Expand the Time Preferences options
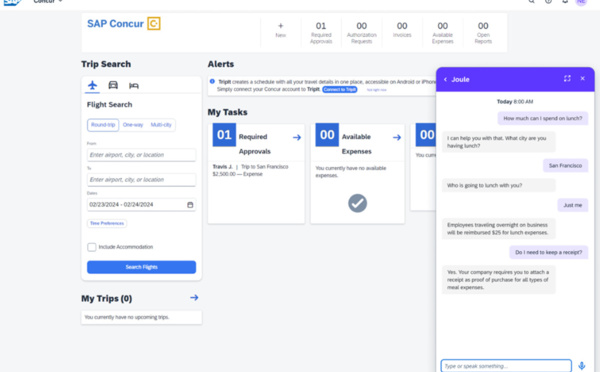This screenshot has width=600, height=372. (107, 223)
